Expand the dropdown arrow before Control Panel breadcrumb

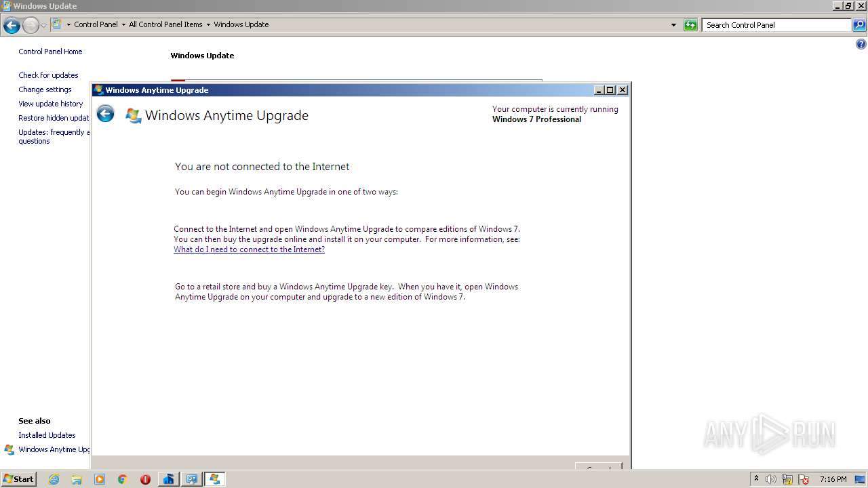coord(68,24)
